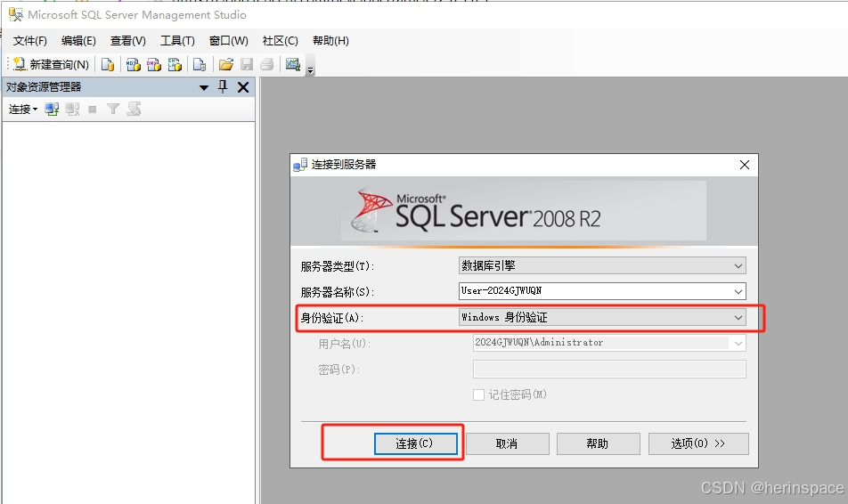Open the 连接 dropdown in Object Explorer
The width and height of the screenshot is (848, 504).
[23, 110]
